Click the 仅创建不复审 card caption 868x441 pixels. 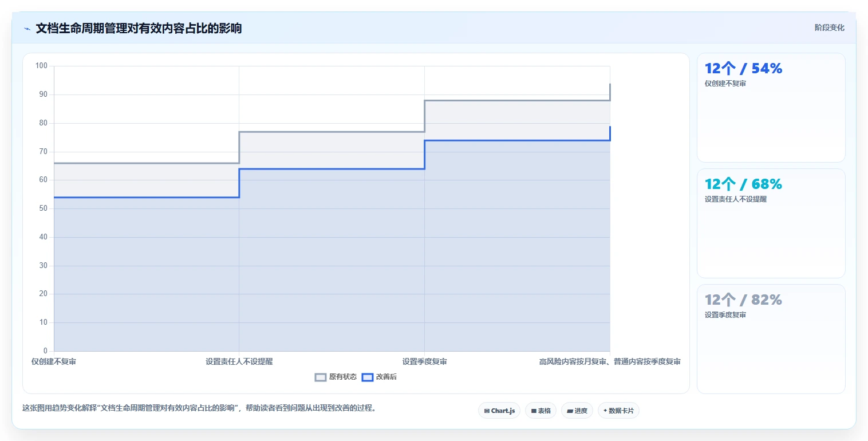(x=725, y=84)
